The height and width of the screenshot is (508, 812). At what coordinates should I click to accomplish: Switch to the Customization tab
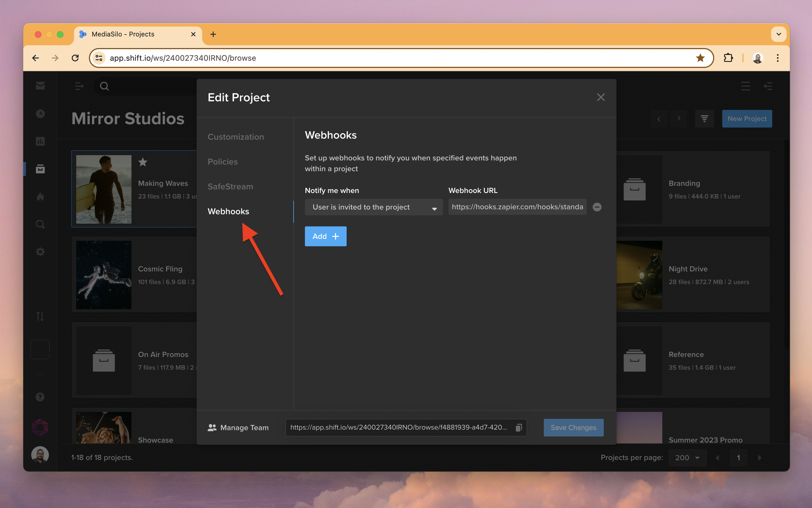click(x=236, y=137)
